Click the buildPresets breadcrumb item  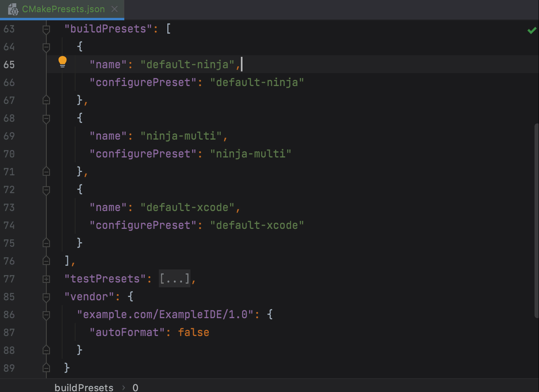pyautogui.click(x=84, y=388)
